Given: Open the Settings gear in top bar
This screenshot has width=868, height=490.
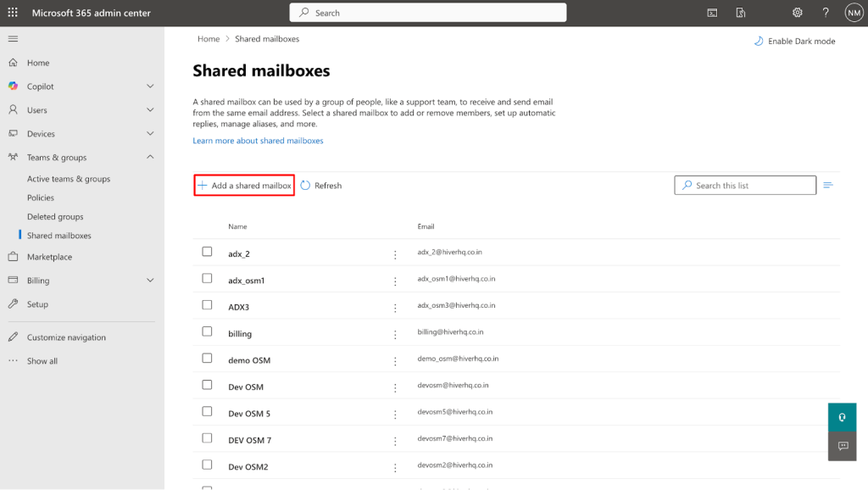Looking at the screenshot, I should (x=797, y=13).
